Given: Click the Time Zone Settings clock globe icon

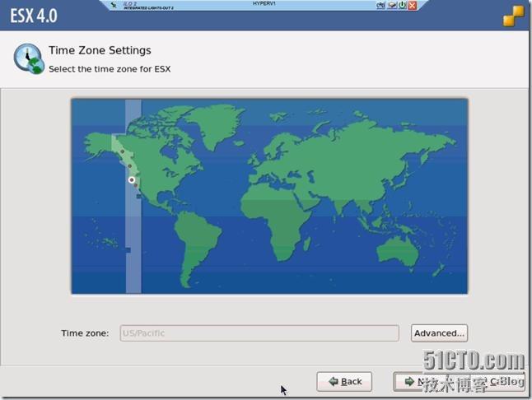Looking at the screenshot, I should point(29,59).
